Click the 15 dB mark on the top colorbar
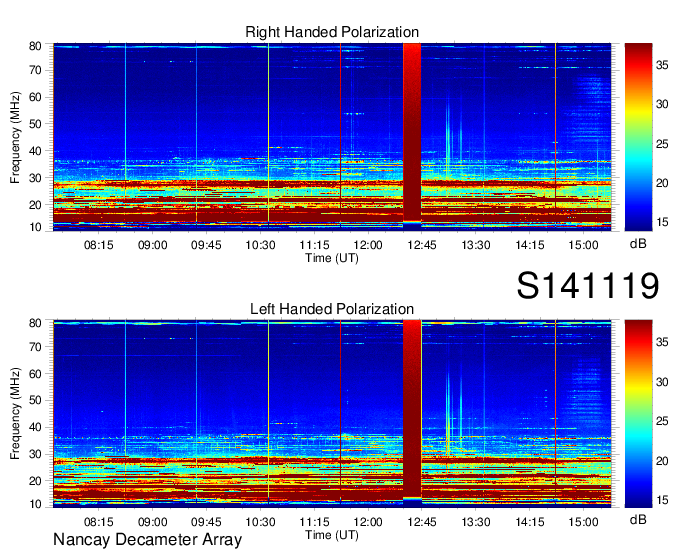This screenshot has height=552, width=680. [662, 222]
